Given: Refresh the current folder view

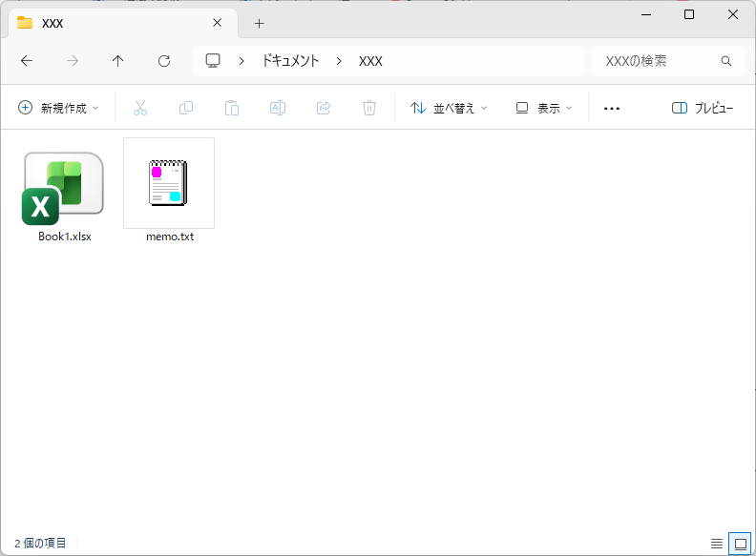Looking at the screenshot, I should coord(164,61).
